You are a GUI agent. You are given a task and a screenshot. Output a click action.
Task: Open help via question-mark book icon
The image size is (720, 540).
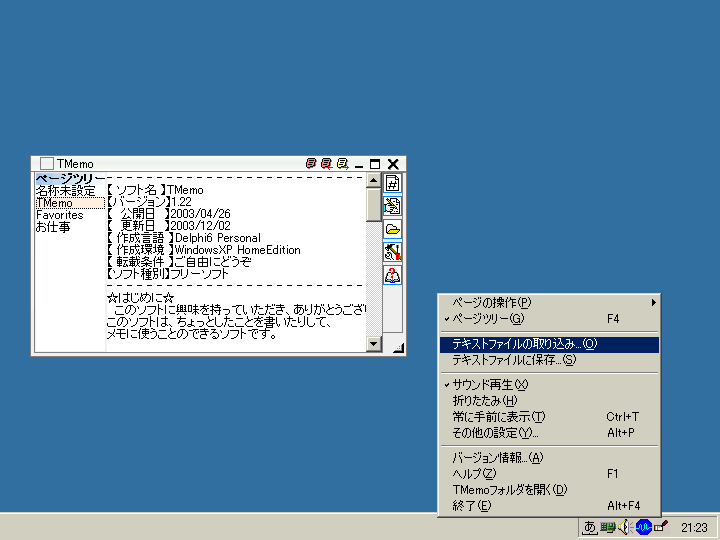pyautogui.click(x=392, y=275)
